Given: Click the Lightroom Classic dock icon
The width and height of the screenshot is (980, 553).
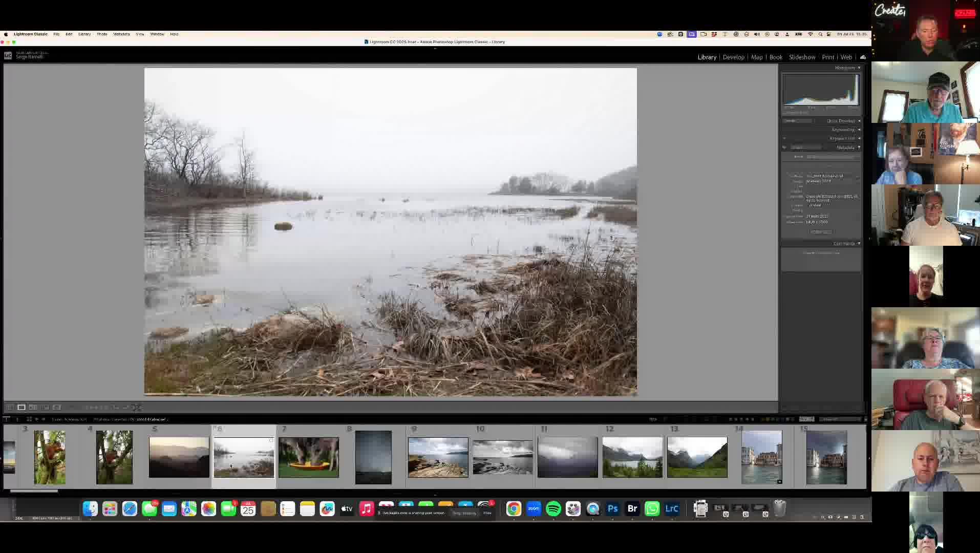Looking at the screenshot, I should (672, 508).
